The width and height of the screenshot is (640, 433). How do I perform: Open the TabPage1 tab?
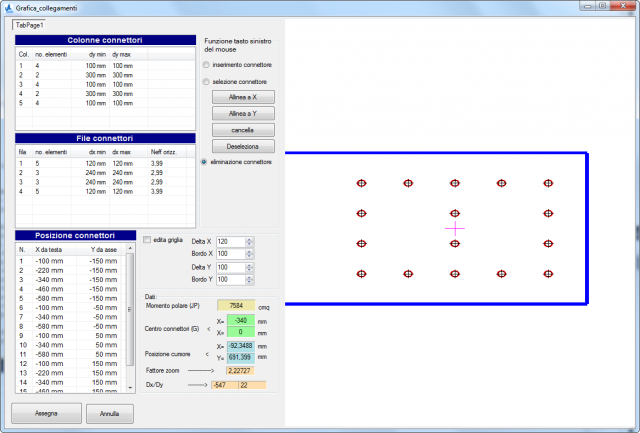29,24
